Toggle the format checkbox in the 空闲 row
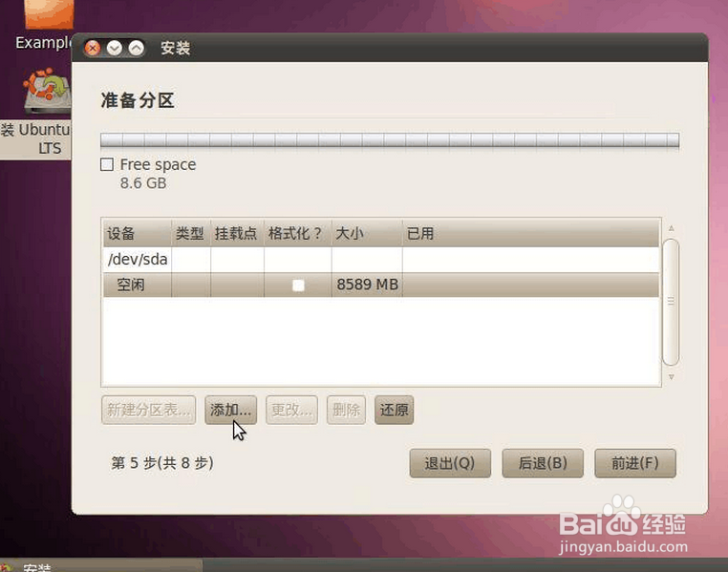This screenshot has width=728, height=572. [x=298, y=285]
